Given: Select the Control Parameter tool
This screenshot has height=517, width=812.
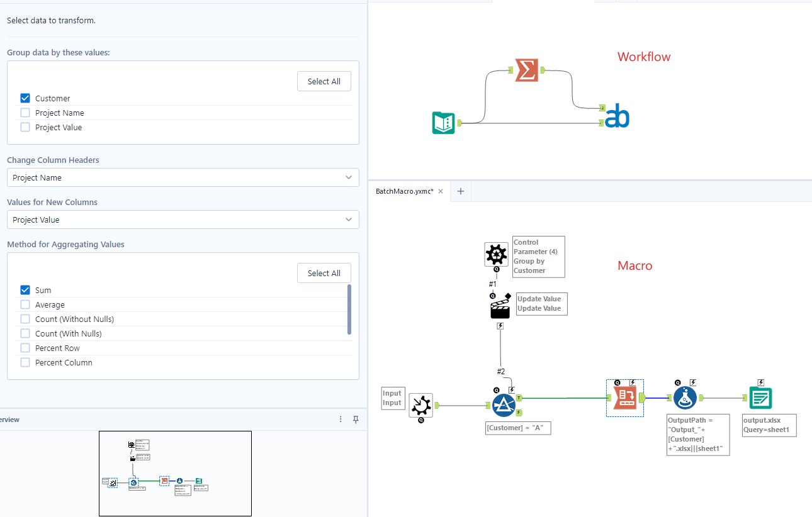Looking at the screenshot, I should tap(496, 254).
